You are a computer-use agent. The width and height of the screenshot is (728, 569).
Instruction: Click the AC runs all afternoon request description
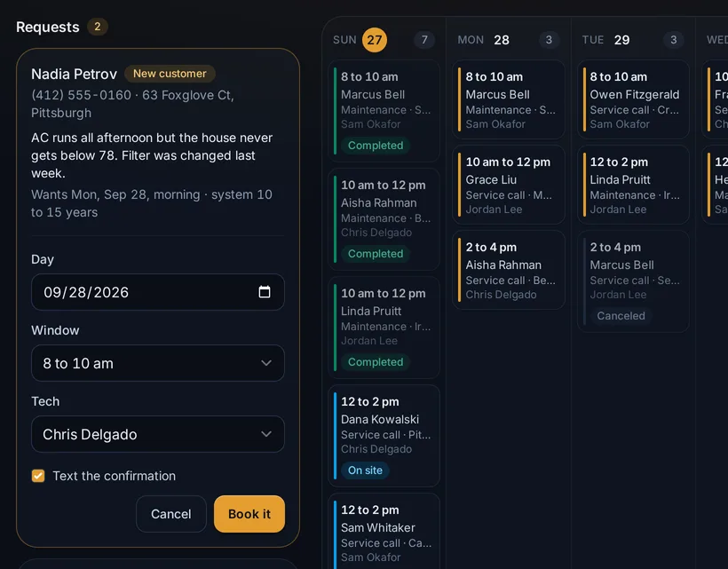152,155
